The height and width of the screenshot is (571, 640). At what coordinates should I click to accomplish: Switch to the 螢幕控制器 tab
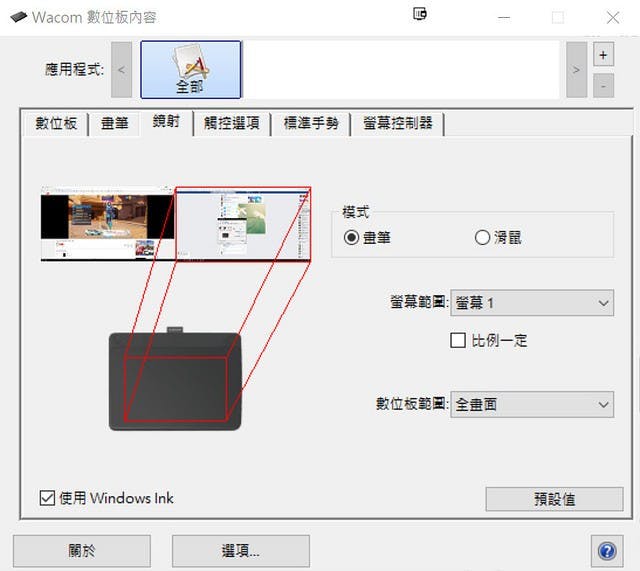click(398, 123)
